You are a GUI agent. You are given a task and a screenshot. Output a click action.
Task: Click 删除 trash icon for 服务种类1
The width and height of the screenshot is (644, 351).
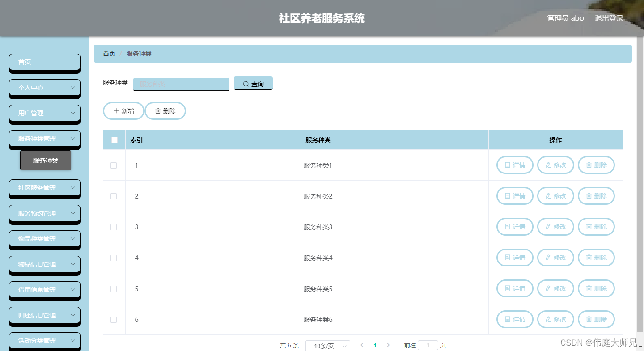coord(589,165)
